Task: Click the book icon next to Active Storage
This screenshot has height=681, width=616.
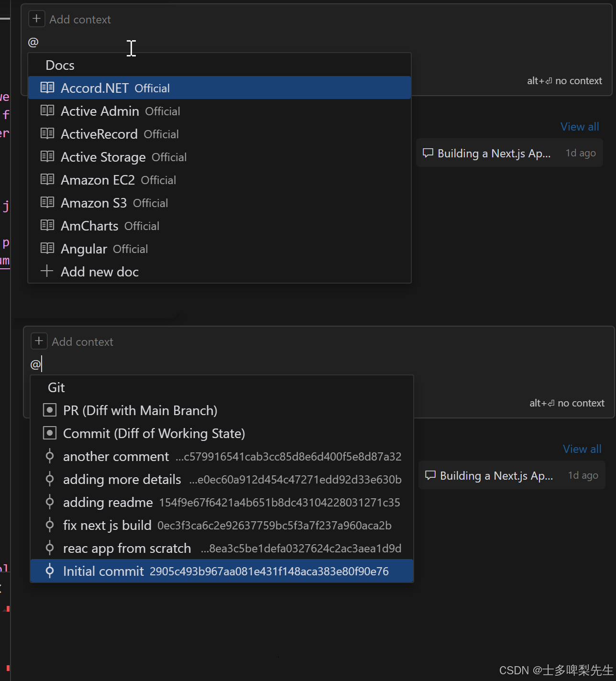Action: [x=47, y=156]
